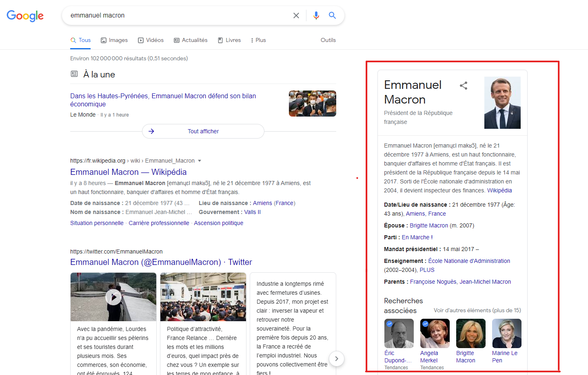Open the En Marche ! party link
This screenshot has width=588, height=375.
(417, 237)
